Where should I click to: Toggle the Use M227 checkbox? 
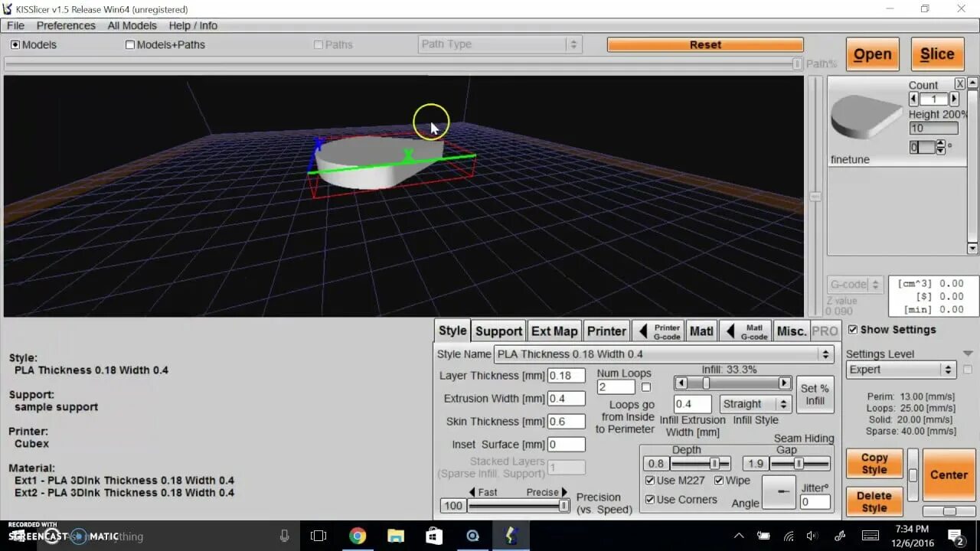650,481
